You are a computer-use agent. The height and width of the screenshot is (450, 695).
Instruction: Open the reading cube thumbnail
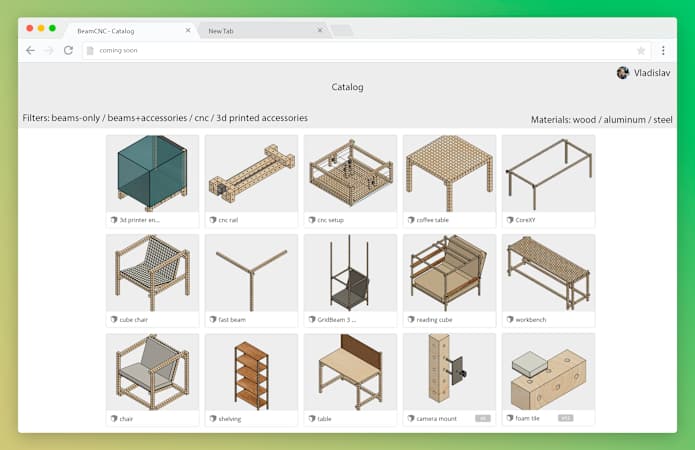449,273
